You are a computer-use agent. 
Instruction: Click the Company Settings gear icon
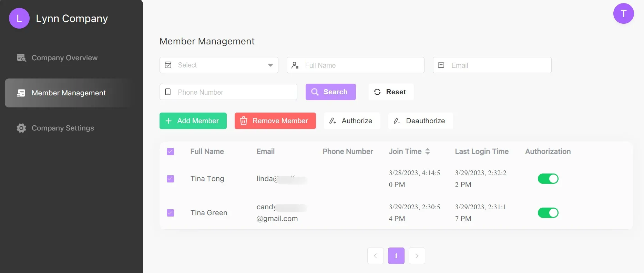(21, 128)
